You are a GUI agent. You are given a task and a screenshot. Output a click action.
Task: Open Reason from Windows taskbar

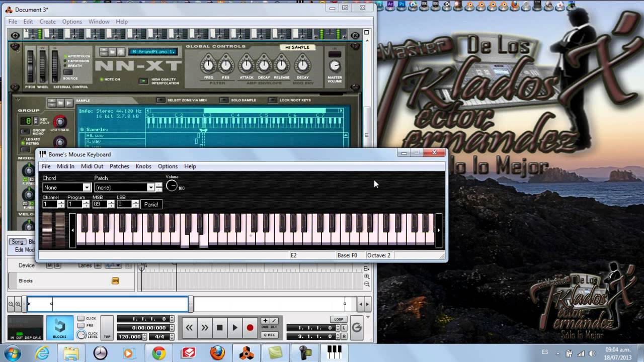coord(247,353)
